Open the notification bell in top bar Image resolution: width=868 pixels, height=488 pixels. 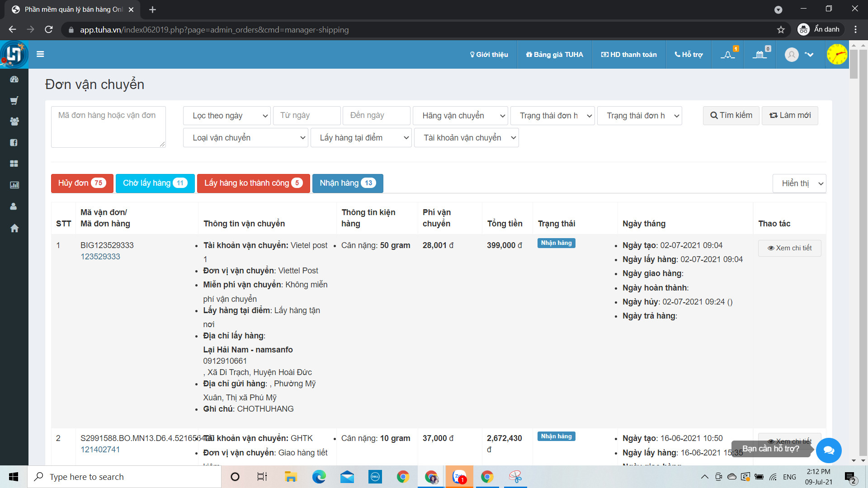[727, 55]
